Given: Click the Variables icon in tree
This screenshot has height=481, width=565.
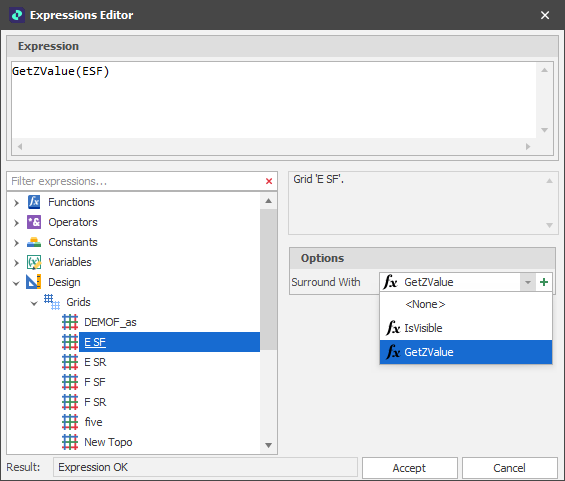Looking at the screenshot, I should pyautogui.click(x=34, y=262).
